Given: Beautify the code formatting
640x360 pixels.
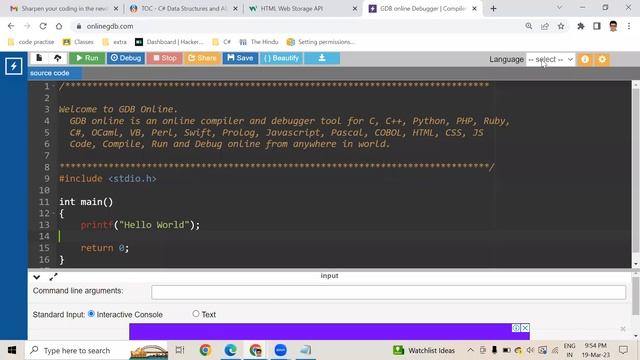Looking at the screenshot, I should 281,58.
